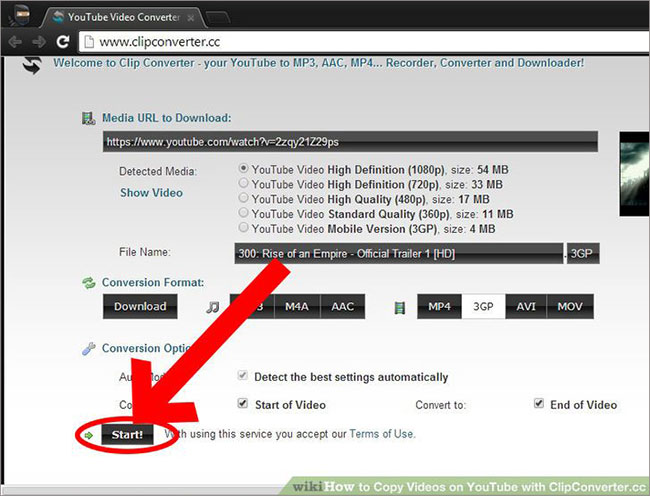The image size is (650, 496).
Task: Click the address bar with www.clipconverter.cc
Action: 364,41
